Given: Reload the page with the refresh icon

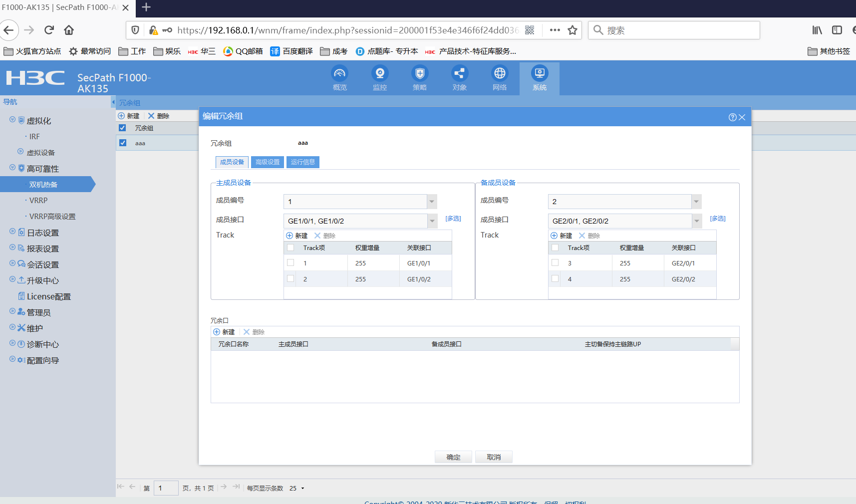Looking at the screenshot, I should [x=49, y=30].
